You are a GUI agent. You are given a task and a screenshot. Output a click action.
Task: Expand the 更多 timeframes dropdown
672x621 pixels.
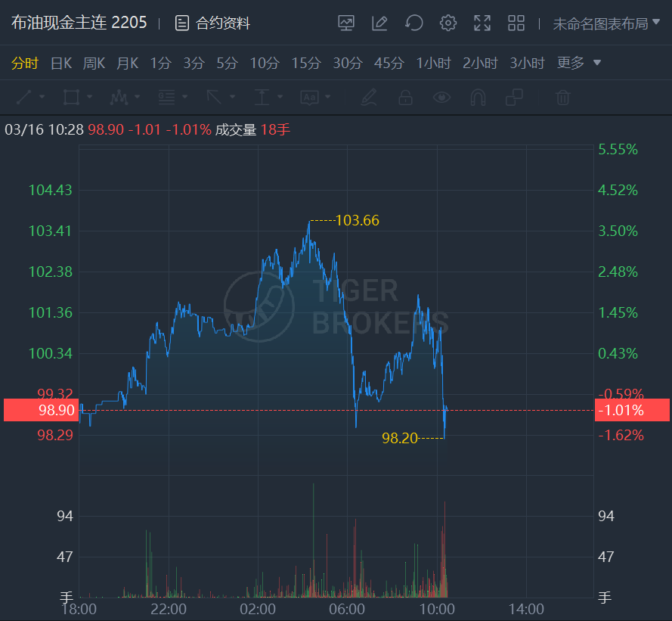579,64
